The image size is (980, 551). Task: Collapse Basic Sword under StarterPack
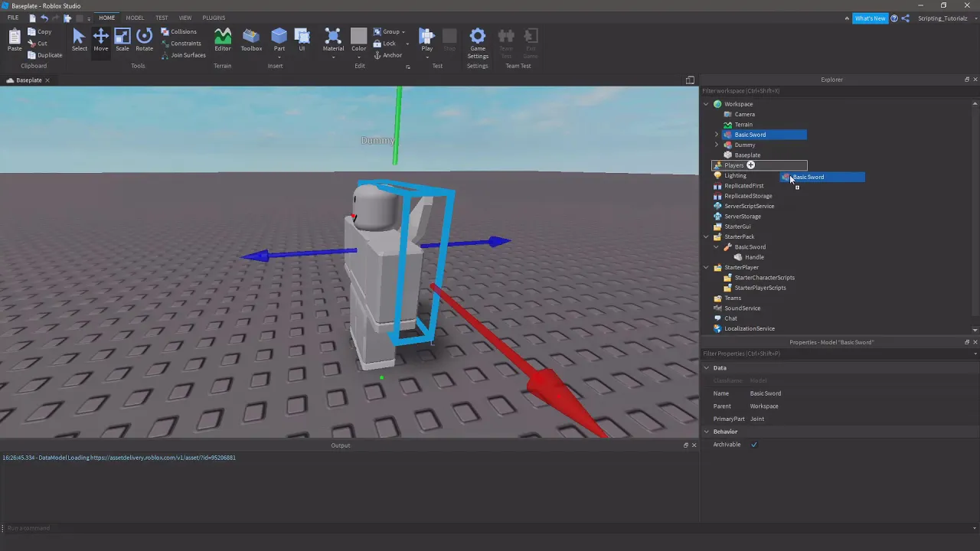click(717, 247)
